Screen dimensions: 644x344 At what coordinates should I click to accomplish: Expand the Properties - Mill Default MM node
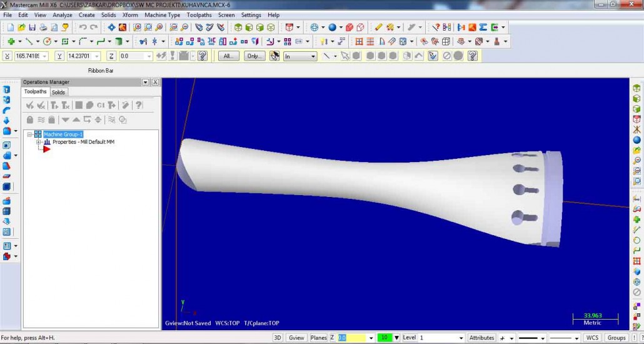[38, 142]
